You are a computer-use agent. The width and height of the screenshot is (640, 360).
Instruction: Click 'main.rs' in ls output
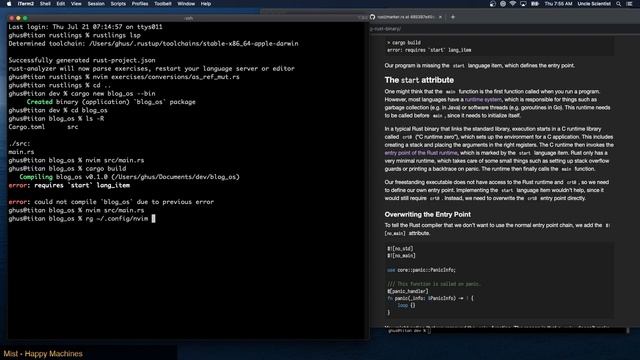point(21,152)
